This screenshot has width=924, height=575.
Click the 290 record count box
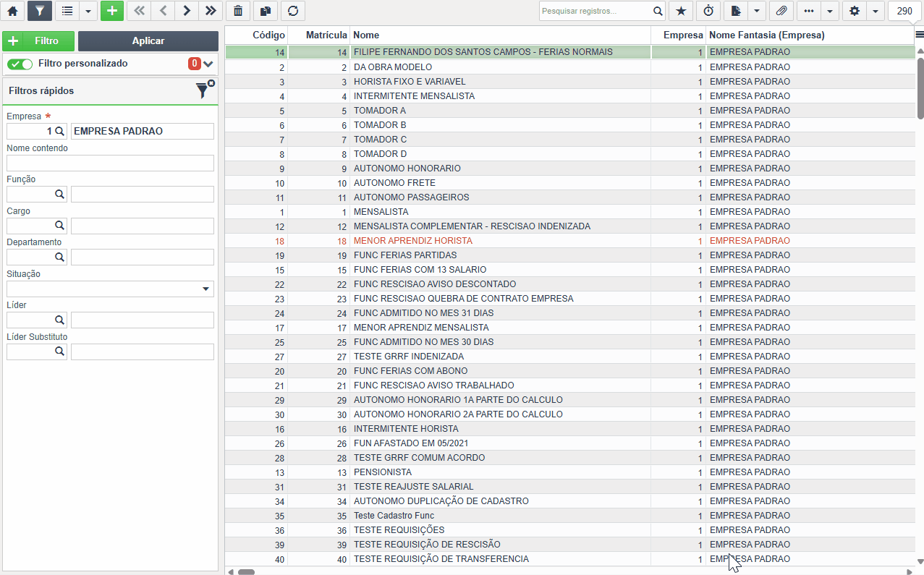pyautogui.click(x=904, y=11)
